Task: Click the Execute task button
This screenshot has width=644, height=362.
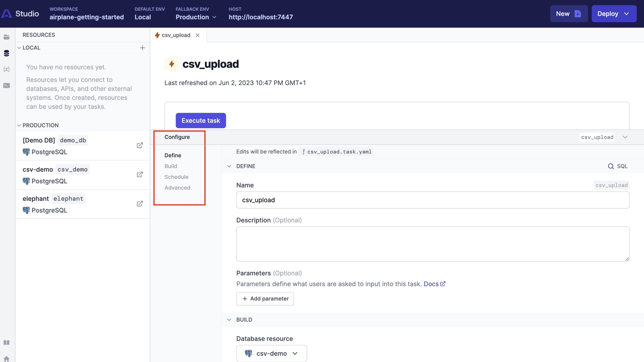Action: tap(201, 121)
